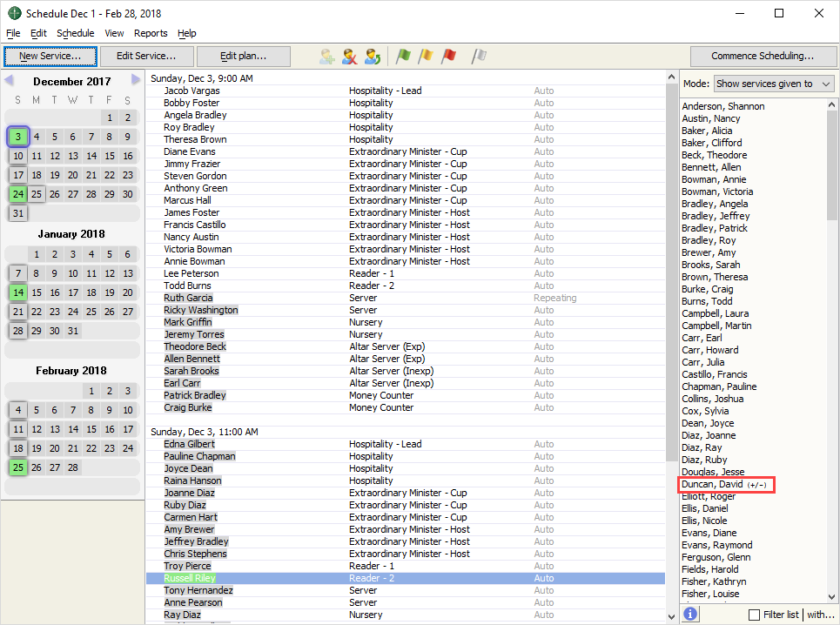Viewport: 840px width, 625px height.
Task: Advance calendar with right arrow
Action: pos(136,80)
